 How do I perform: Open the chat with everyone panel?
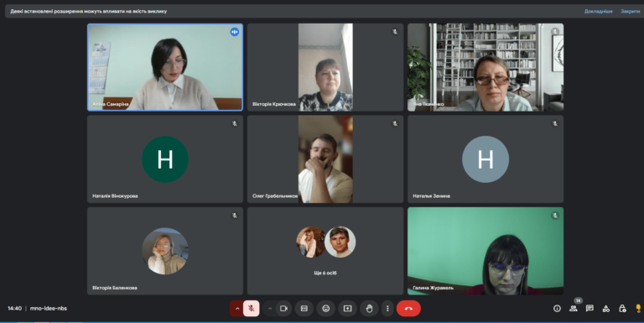point(589,309)
